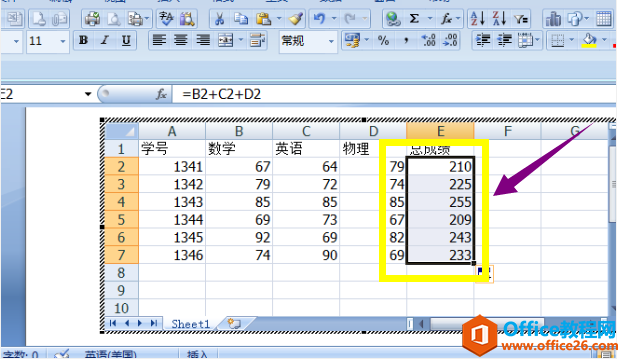Toggle align left
This screenshot has height=363, width=625.
point(159,40)
